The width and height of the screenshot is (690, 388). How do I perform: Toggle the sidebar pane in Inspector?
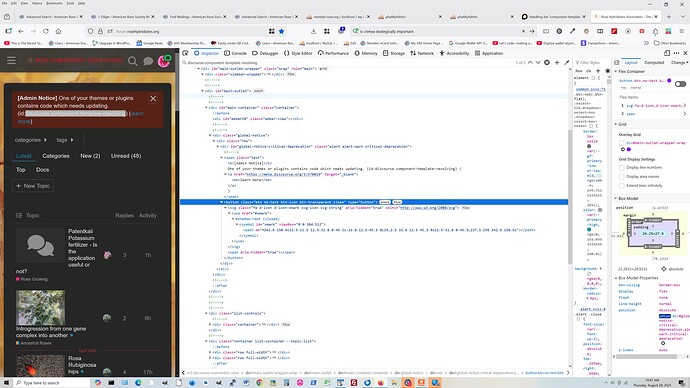click(617, 62)
